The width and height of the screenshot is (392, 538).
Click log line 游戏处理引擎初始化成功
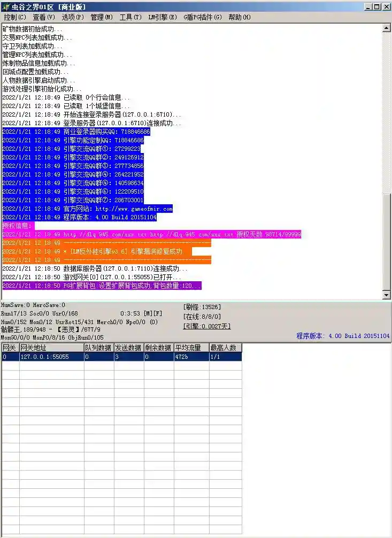pos(42,89)
